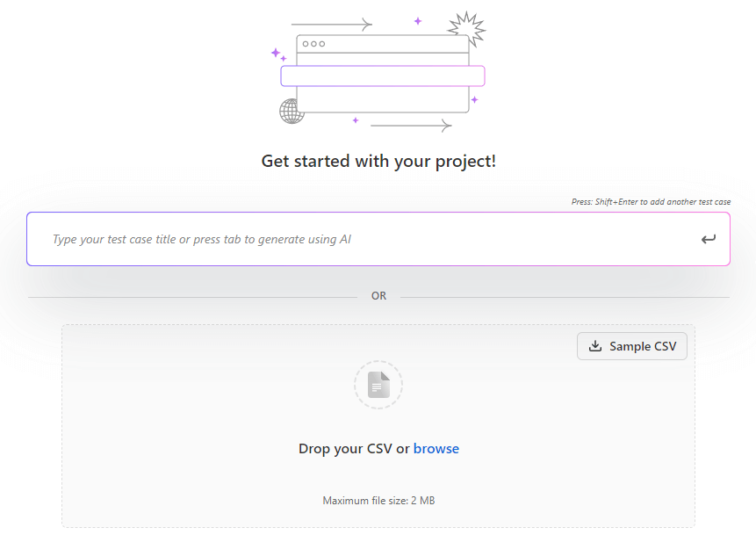Viewport: 756px width, 535px height.
Task: Click the sparkle icon left of the illustration
Action: coord(277,53)
